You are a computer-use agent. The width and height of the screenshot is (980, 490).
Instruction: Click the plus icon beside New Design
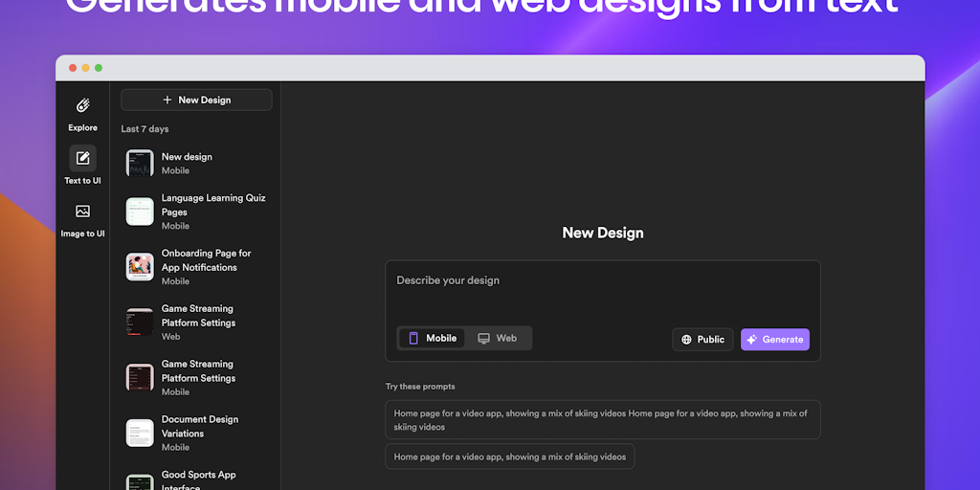pyautogui.click(x=167, y=100)
